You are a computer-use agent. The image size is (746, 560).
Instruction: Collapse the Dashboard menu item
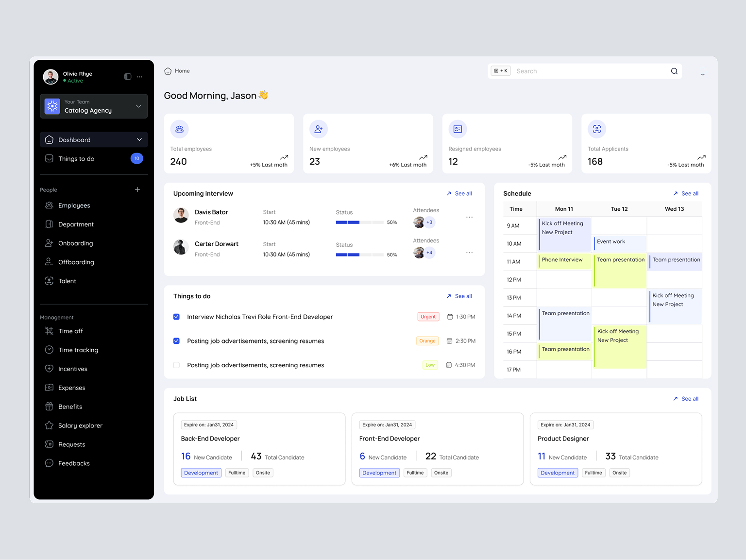coord(139,139)
